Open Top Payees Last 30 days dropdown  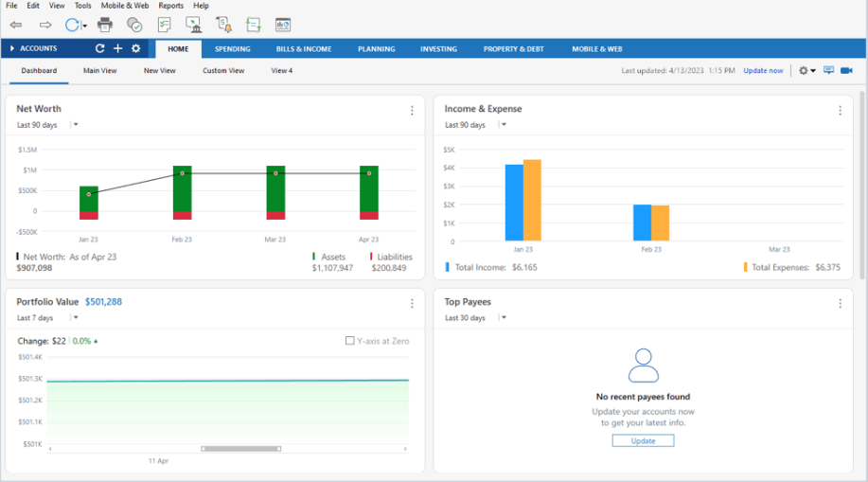tap(504, 318)
